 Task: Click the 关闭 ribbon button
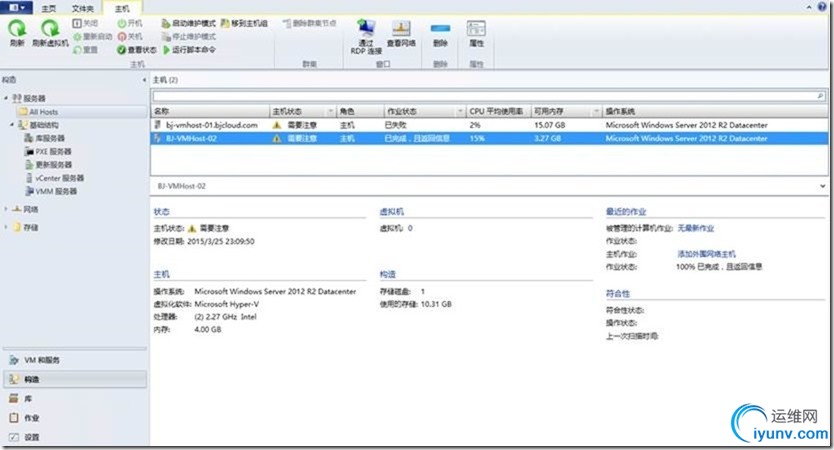click(85, 23)
